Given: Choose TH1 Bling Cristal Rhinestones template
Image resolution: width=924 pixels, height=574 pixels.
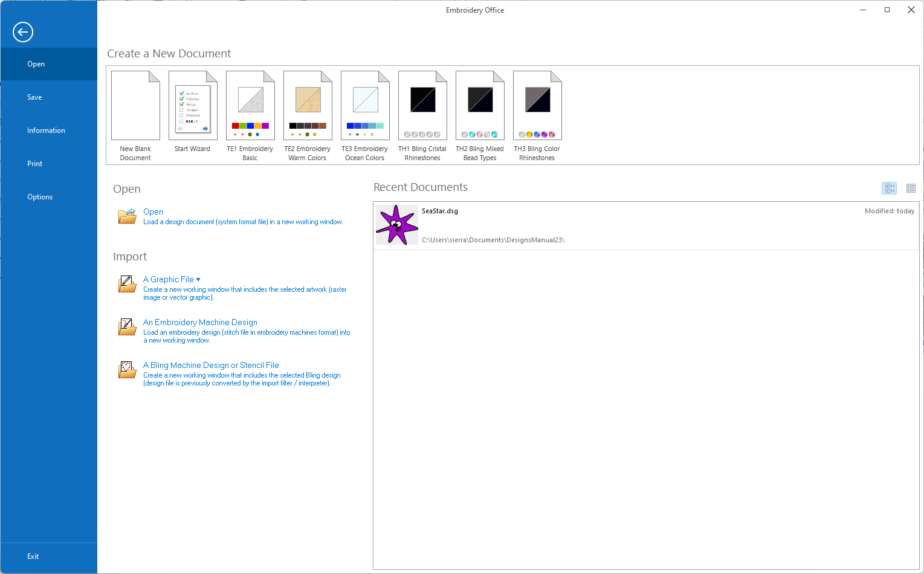Looking at the screenshot, I should [422, 116].
